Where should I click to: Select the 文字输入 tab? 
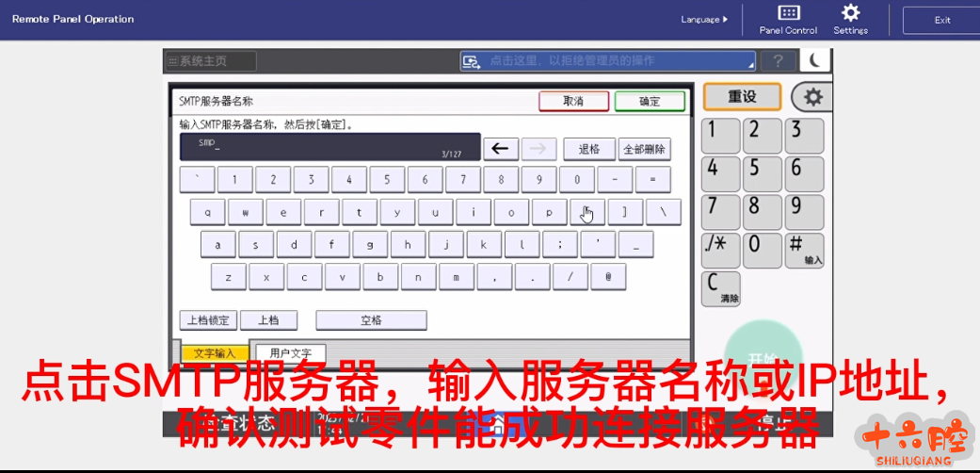(215, 353)
